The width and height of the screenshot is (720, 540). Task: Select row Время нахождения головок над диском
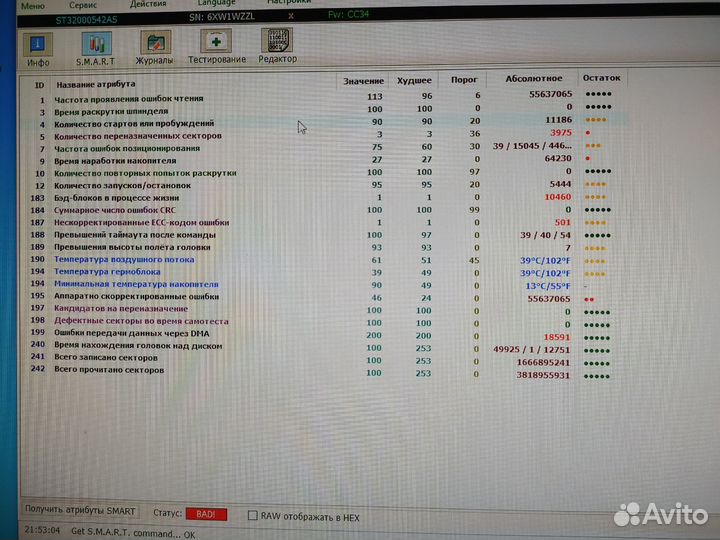[x=324, y=347]
